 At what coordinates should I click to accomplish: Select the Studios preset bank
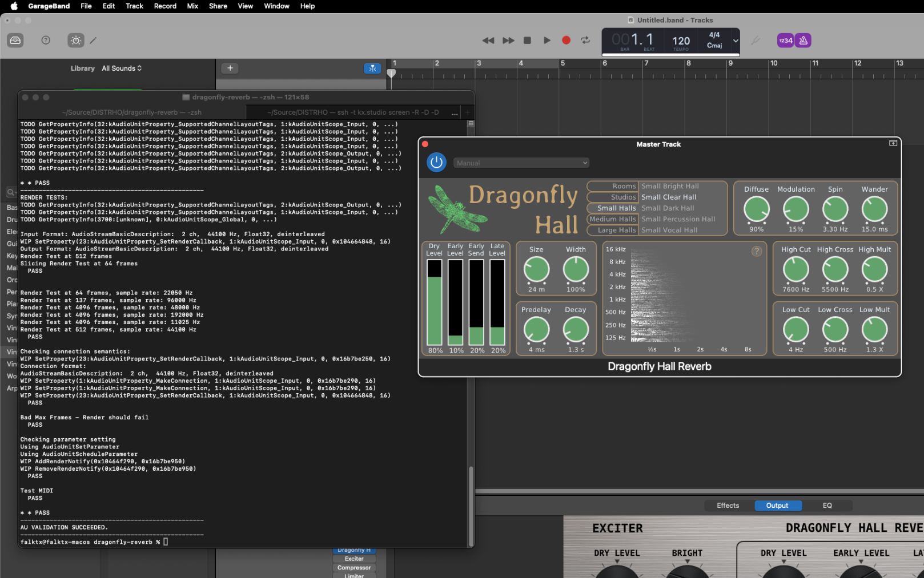pos(612,197)
